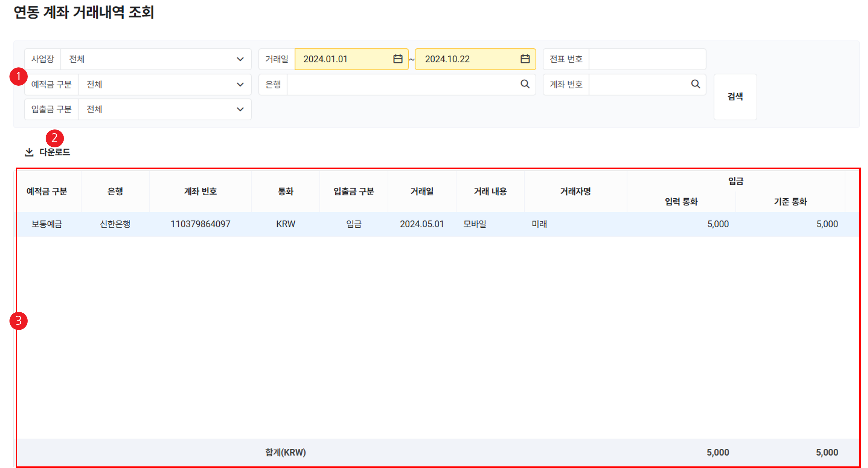Click into the 계좌 번호 text field

click(x=637, y=84)
